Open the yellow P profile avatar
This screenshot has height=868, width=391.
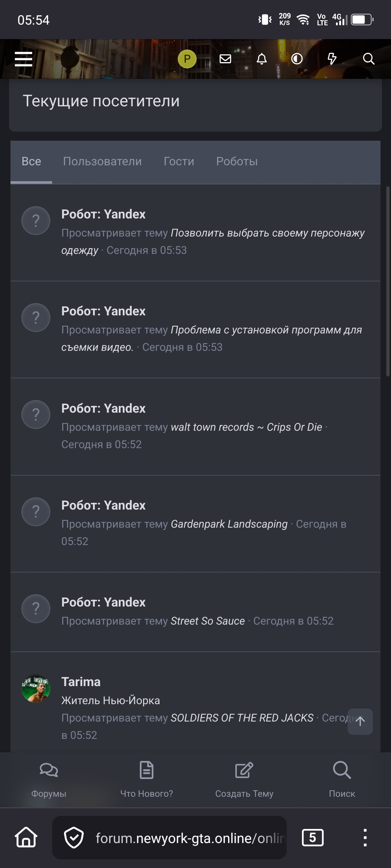click(x=187, y=59)
